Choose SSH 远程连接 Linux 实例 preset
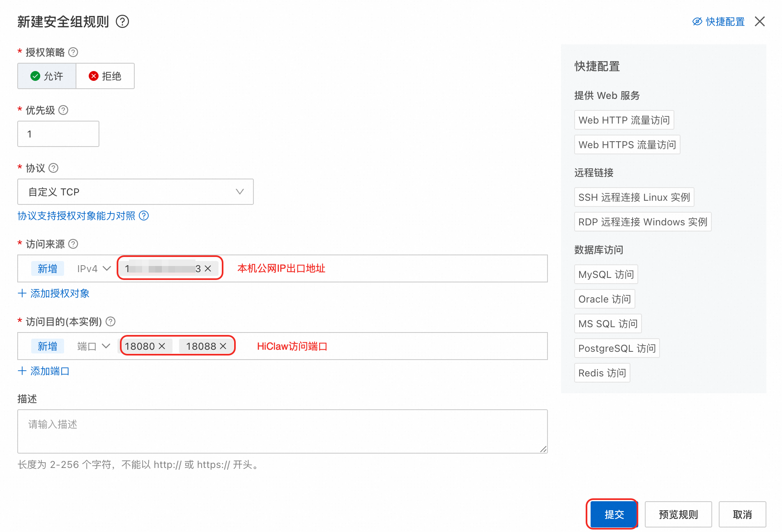 click(x=634, y=197)
